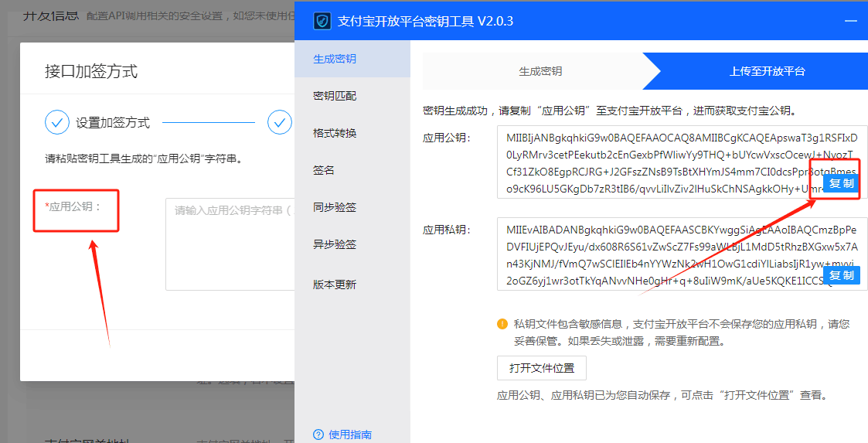
Task: Click the 开发信息 heading in background page
Action: click(51, 15)
